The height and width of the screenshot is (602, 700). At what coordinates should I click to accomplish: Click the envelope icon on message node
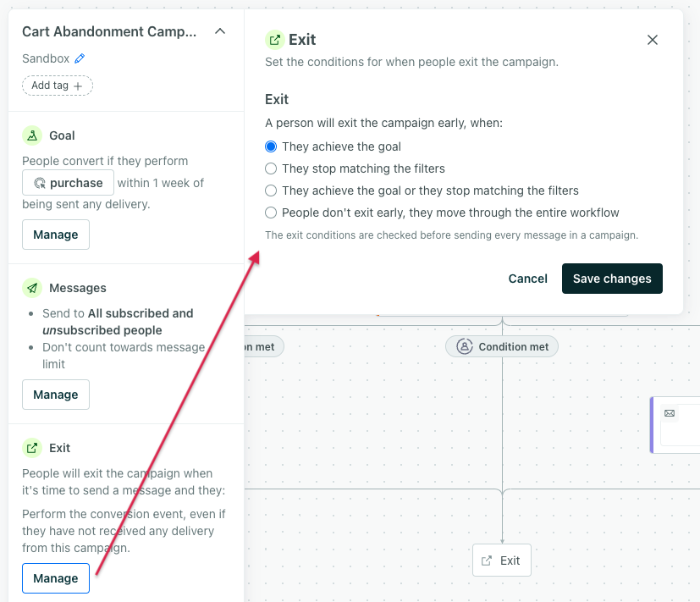[670, 413]
